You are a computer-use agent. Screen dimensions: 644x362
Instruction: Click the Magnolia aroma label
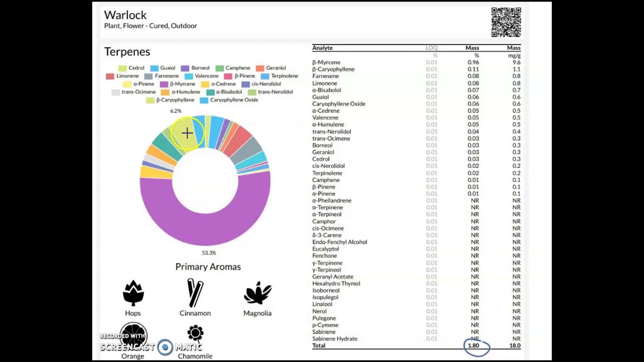coord(258,313)
